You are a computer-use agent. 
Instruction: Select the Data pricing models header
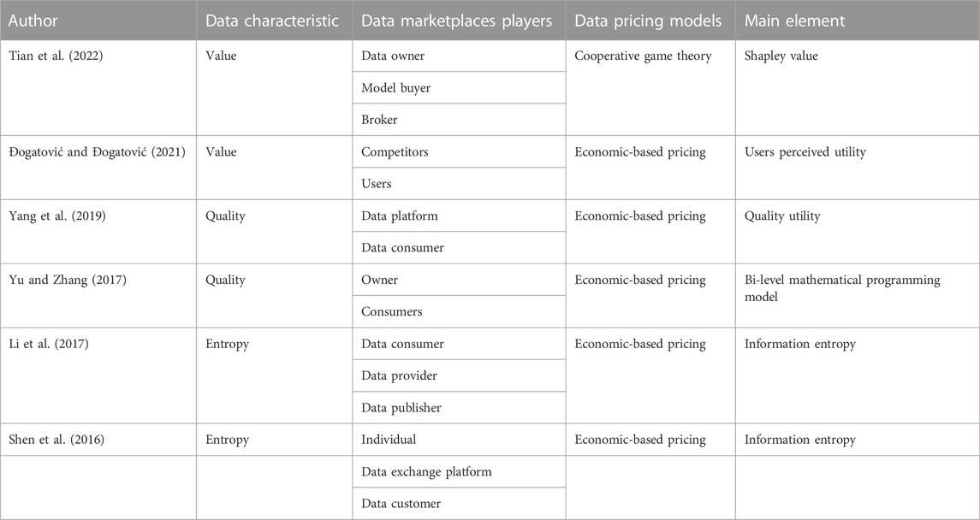648,20
